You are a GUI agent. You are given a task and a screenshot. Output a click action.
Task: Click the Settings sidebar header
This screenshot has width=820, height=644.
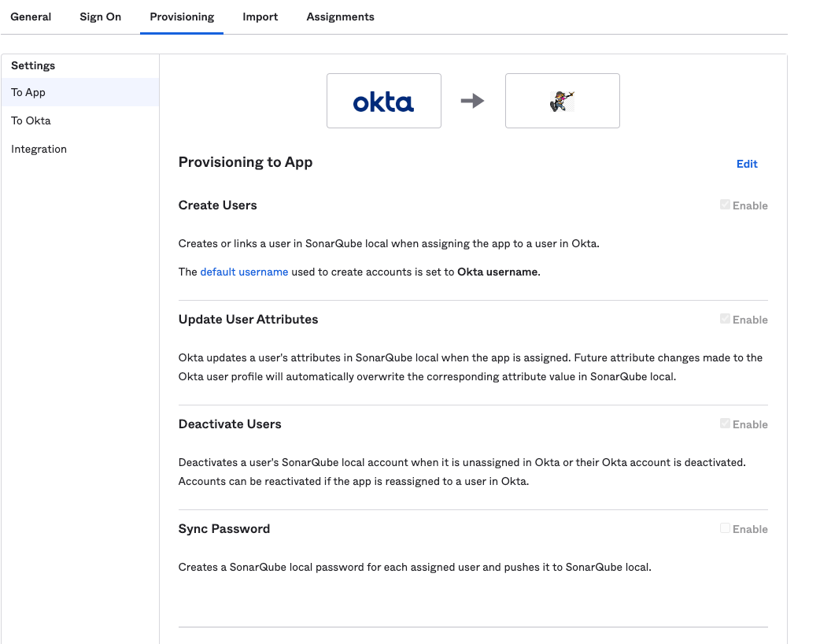32,65
